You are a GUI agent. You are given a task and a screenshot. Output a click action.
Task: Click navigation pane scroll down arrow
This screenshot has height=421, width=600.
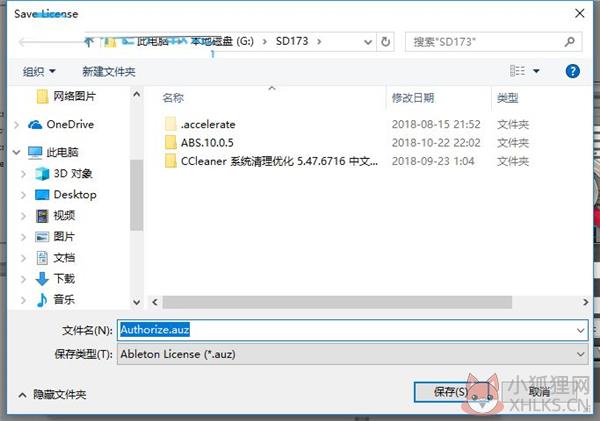coord(137,302)
